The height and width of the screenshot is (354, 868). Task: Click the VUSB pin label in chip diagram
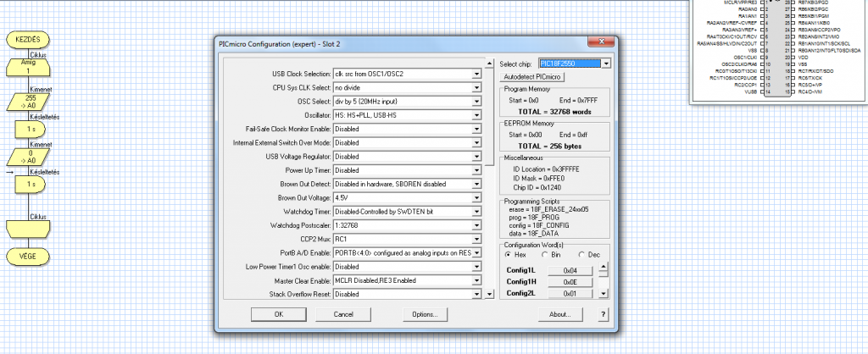pyautogui.click(x=751, y=91)
